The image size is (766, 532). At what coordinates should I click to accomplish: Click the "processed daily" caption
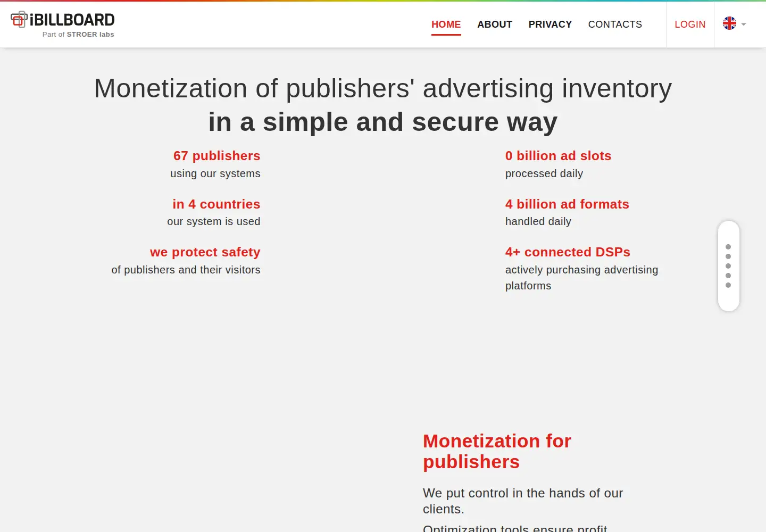click(x=544, y=173)
